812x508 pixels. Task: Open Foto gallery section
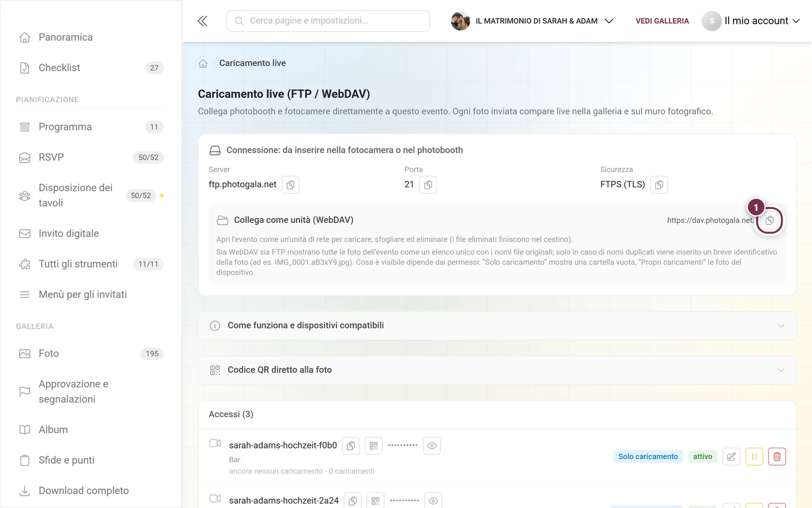[91, 354]
